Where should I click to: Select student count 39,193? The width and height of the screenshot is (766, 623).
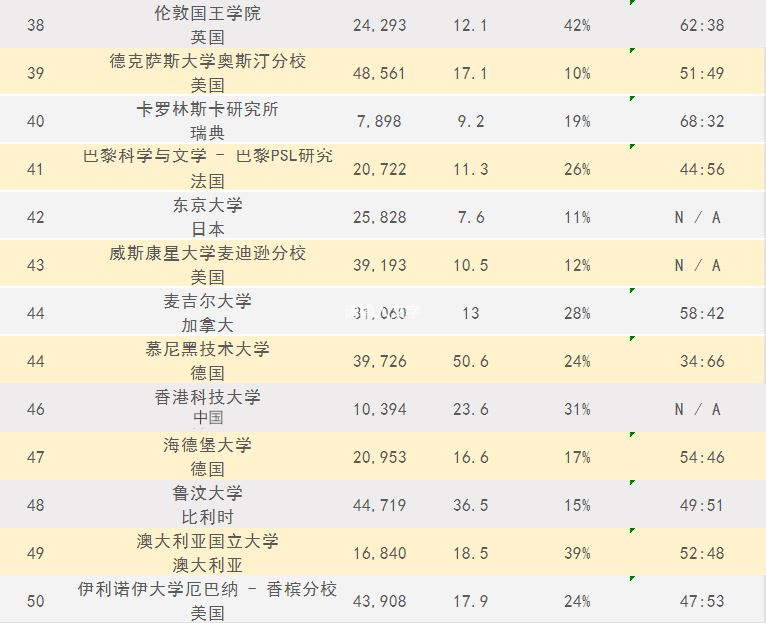pyautogui.click(x=380, y=265)
